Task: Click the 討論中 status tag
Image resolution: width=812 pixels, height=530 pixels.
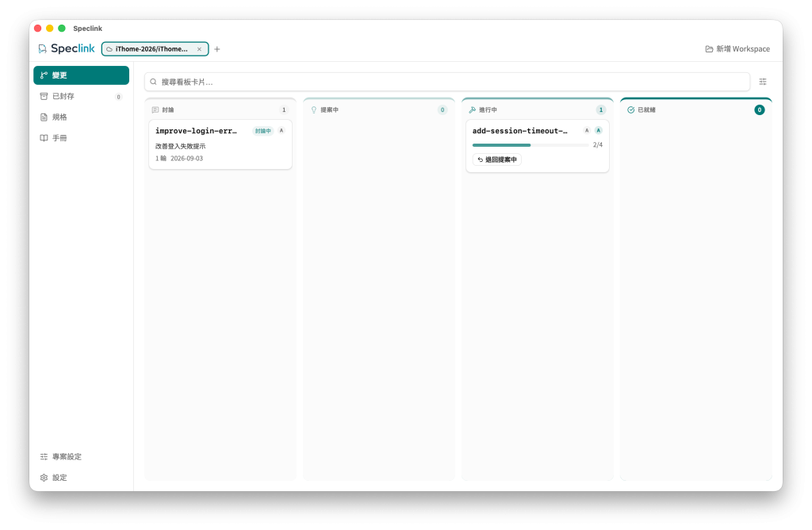Action: (x=263, y=131)
